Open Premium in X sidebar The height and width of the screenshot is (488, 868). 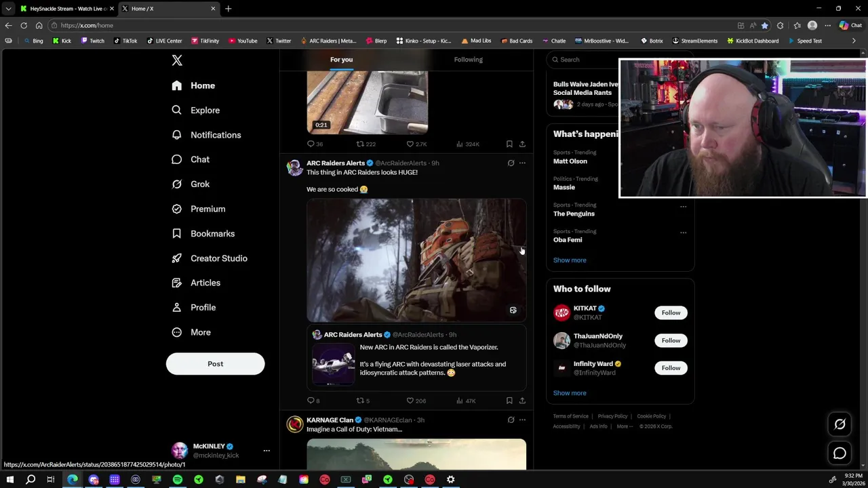198,209
